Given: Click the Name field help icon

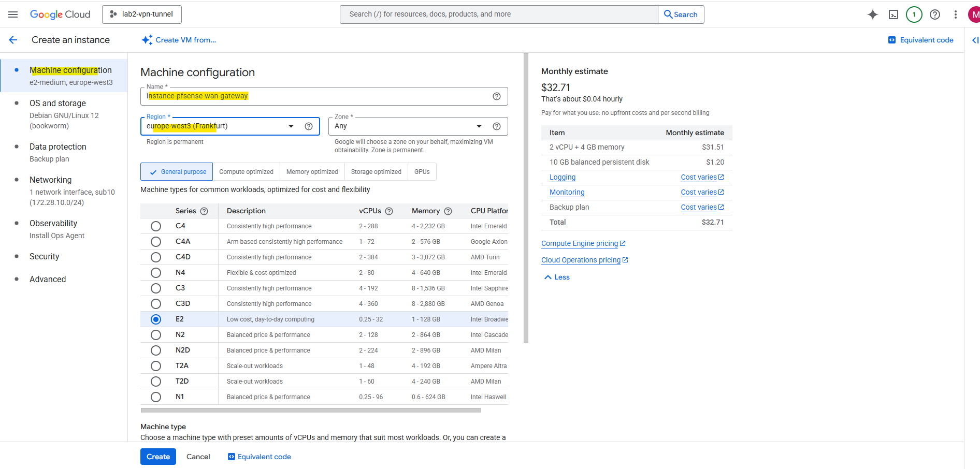Looking at the screenshot, I should [x=497, y=96].
